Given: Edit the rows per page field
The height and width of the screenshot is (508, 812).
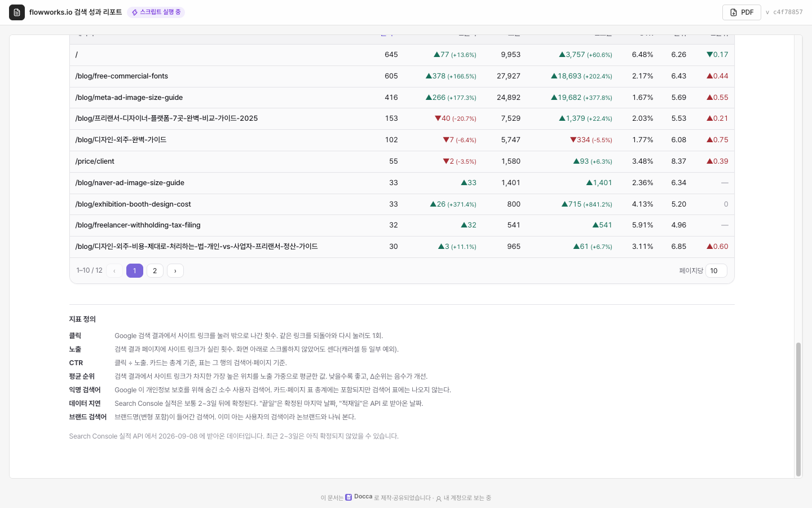Looking at the screenshot, I should coord(716,271).
